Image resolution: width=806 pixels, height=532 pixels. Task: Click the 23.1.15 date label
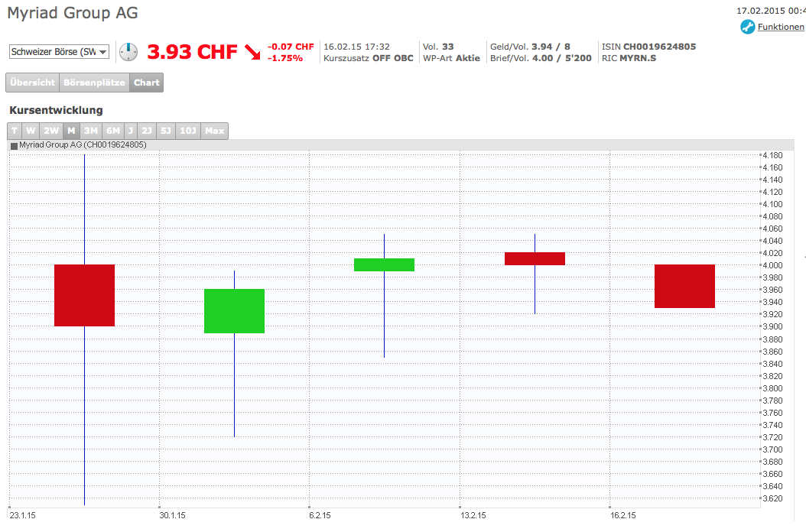[x=23, y=515]
